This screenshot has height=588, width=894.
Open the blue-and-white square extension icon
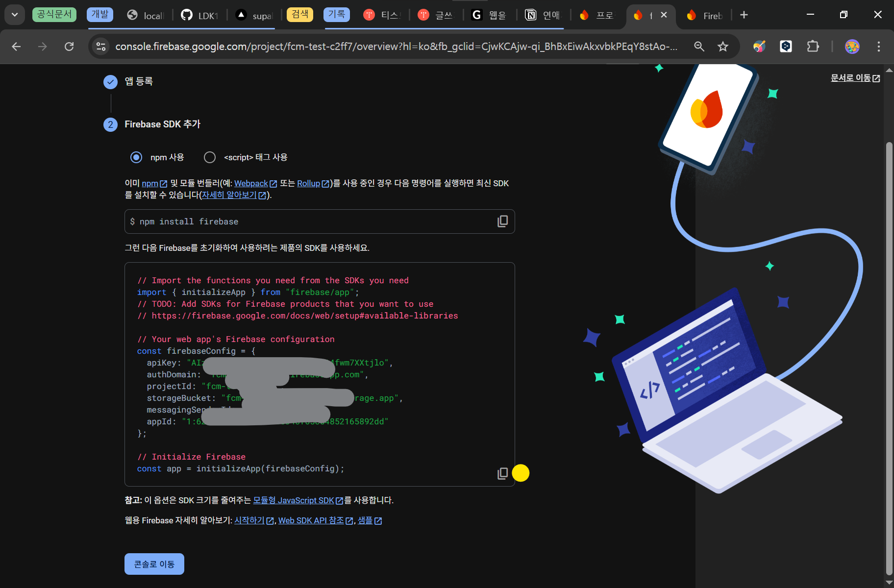click(786, 47)
